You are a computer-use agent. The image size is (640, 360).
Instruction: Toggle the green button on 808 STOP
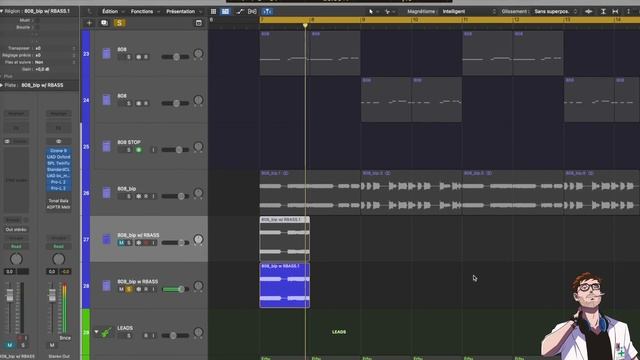(139, 150)
